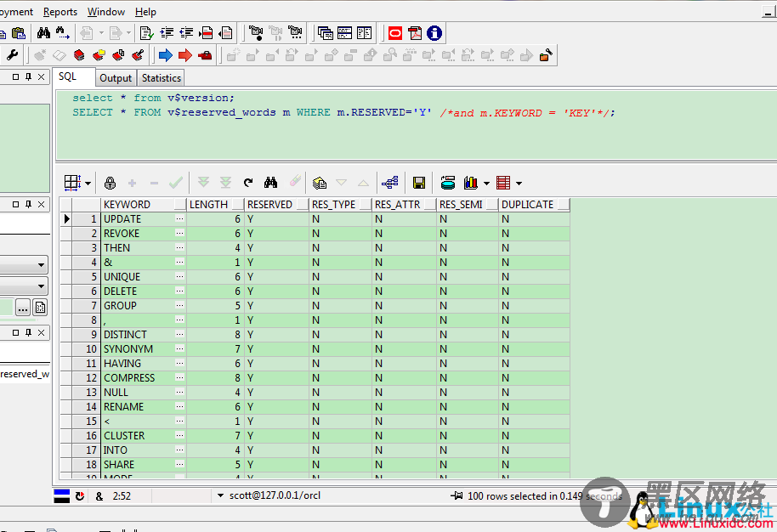The image size is (777, 532).
Task: Expand the bar chart dropdown arrow
Action: pyautogui.click(x=486, y=183)
